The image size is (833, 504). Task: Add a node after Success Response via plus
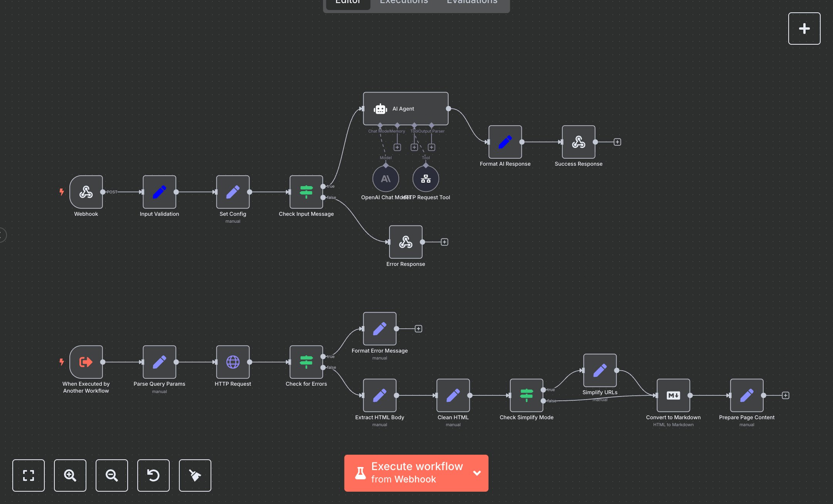[617, 142]
